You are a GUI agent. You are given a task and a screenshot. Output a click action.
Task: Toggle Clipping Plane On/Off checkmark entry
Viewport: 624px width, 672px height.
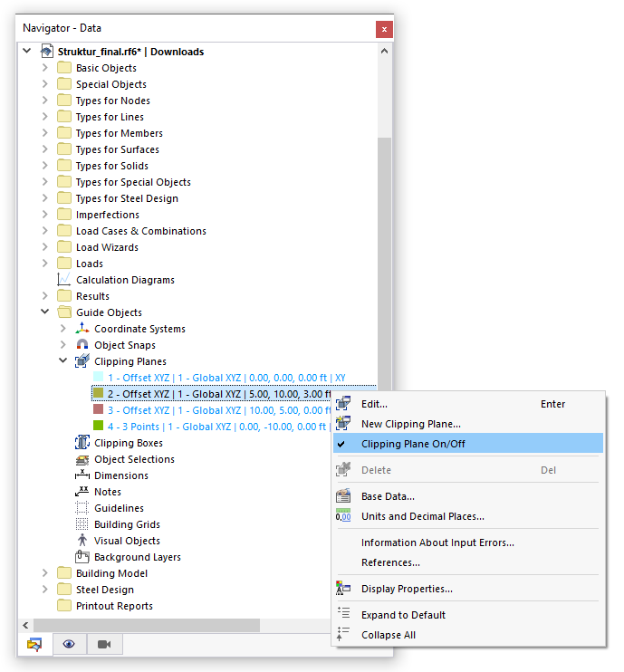point(468,444)
